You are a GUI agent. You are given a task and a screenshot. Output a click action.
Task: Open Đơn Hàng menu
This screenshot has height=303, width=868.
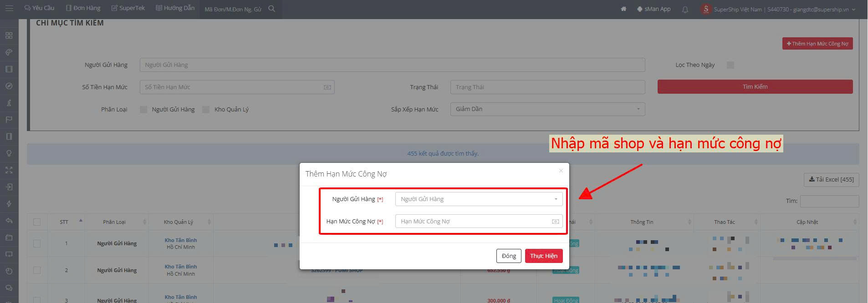(83, 8)
